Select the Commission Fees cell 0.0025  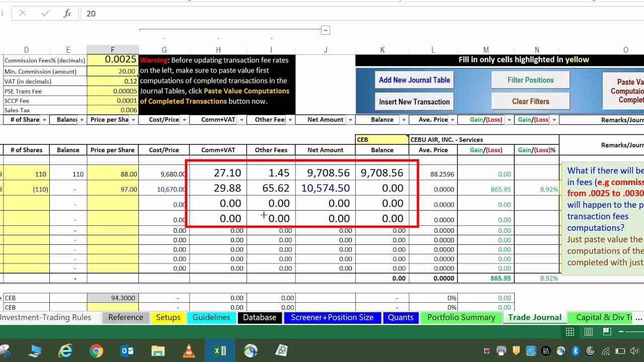[113, 60]
